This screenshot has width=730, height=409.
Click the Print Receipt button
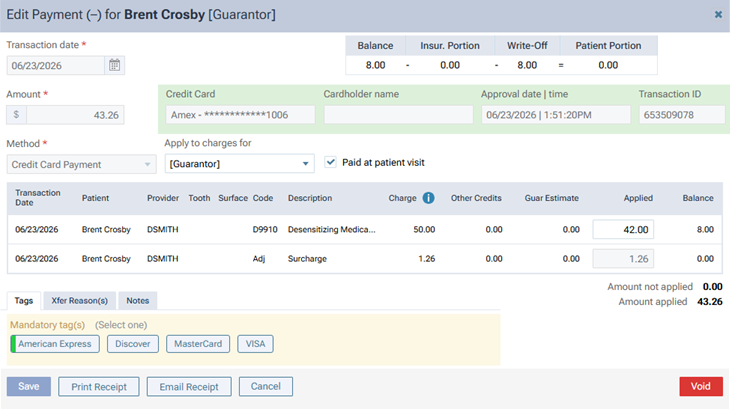pos(99,387)
